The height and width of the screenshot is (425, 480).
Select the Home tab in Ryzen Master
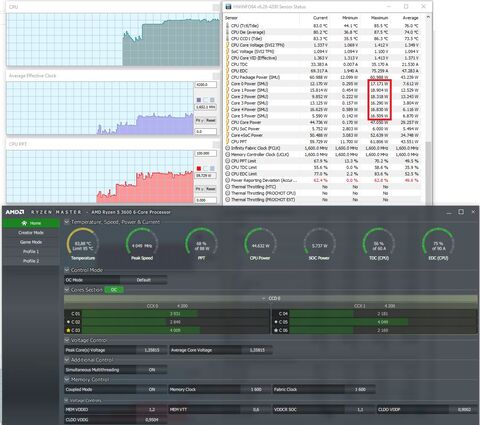coord(31,223)
